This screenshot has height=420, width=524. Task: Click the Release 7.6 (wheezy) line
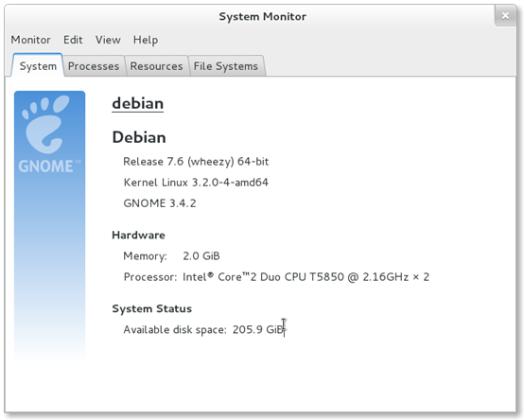(x=196, y=162)
